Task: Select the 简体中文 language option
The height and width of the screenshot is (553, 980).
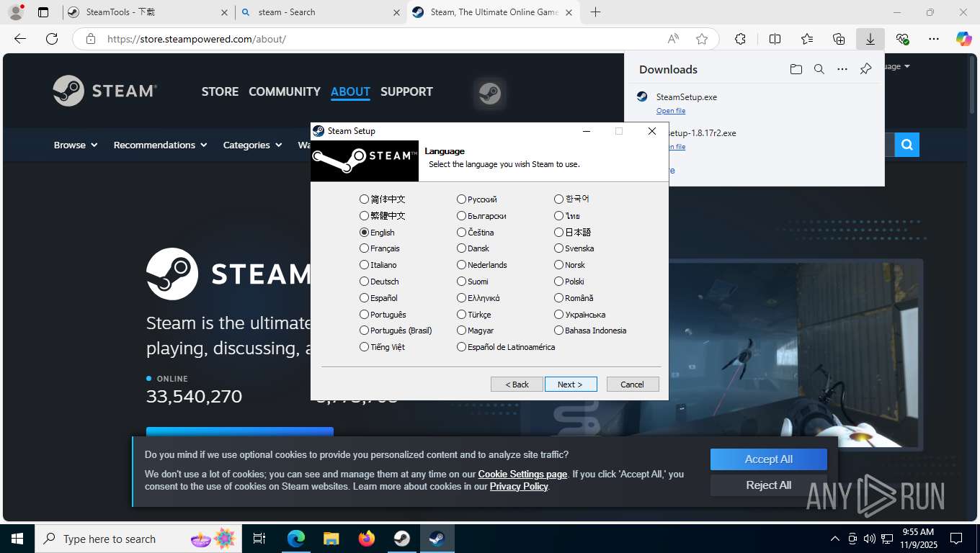Action: point(383,199)
